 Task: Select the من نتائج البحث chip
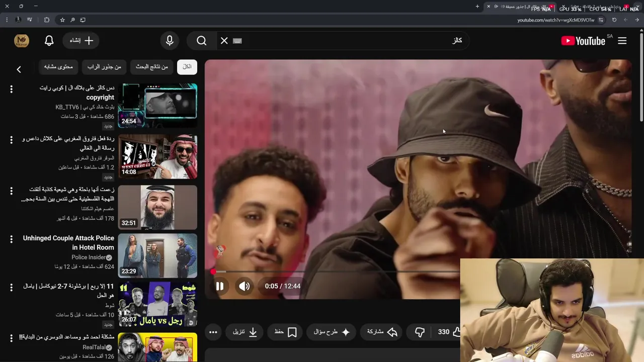click(152, 67)
